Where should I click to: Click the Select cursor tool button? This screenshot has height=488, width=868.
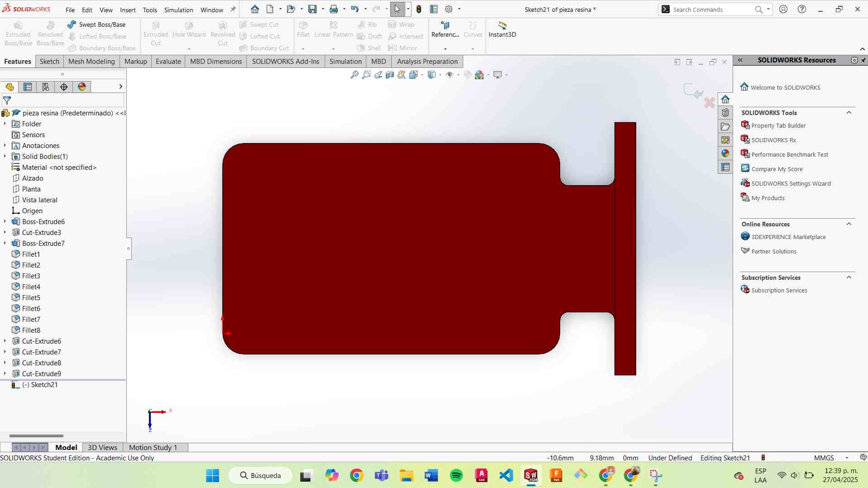(x=397, y=9)
